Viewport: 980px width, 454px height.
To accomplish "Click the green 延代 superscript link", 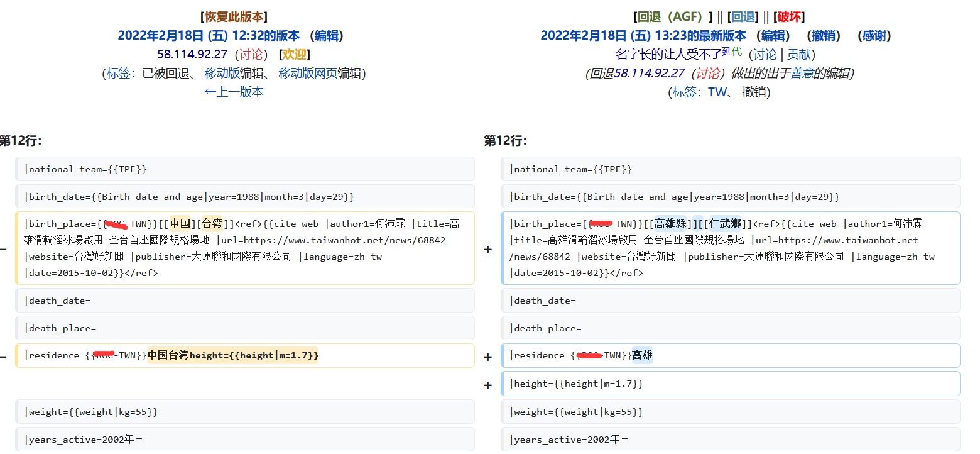I will point(732,52).
